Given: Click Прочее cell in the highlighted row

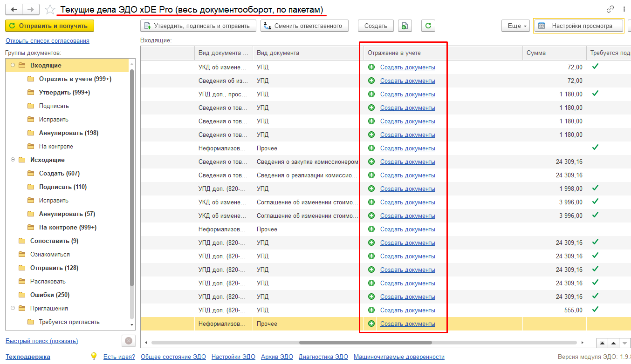Looking at the screenshot, I should [x=308, y=324].
